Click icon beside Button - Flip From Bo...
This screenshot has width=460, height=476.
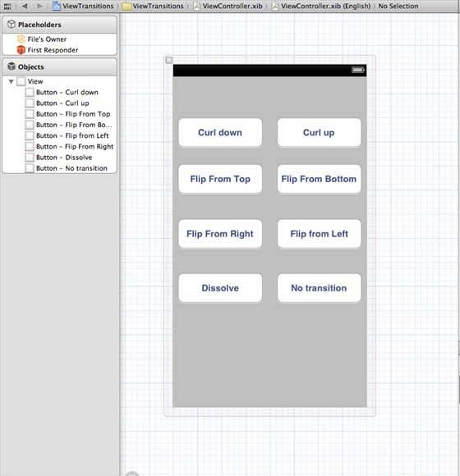(30, 125)
